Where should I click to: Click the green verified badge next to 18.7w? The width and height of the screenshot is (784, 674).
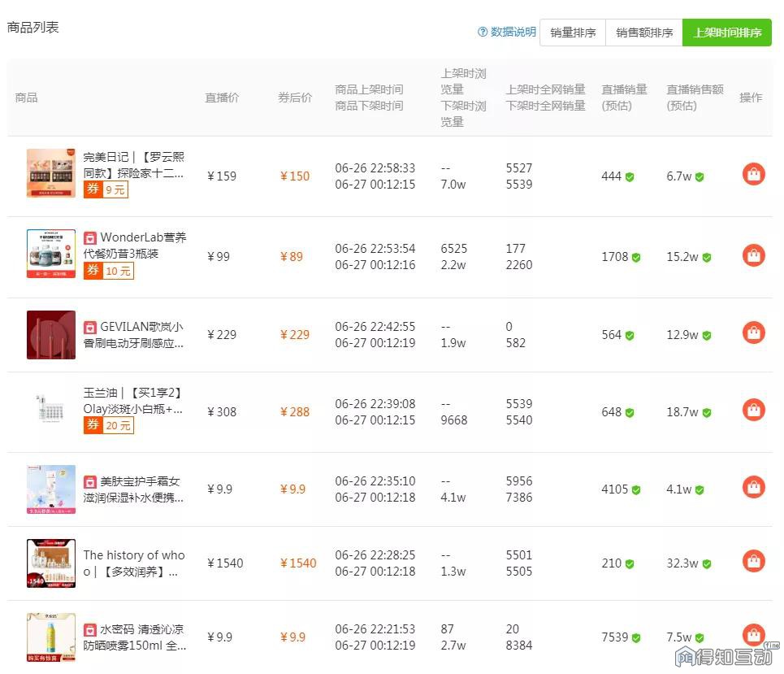point(707,413)
